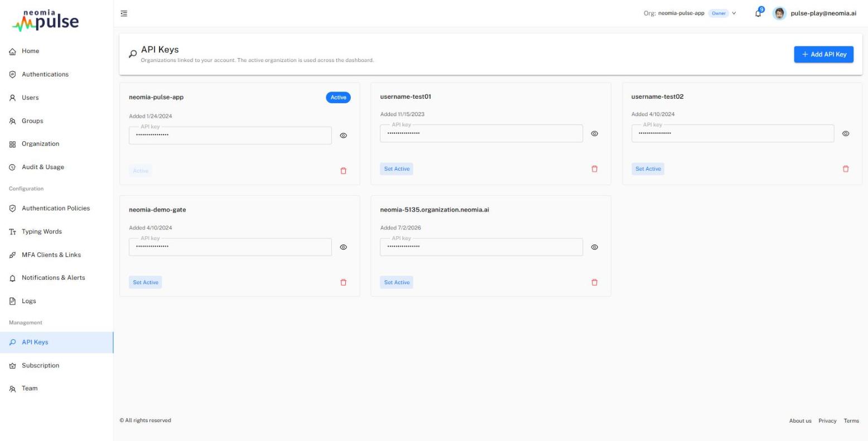Screen dimensions: 868x441
Task: Go to Typing Words
Action: point(56,232)
